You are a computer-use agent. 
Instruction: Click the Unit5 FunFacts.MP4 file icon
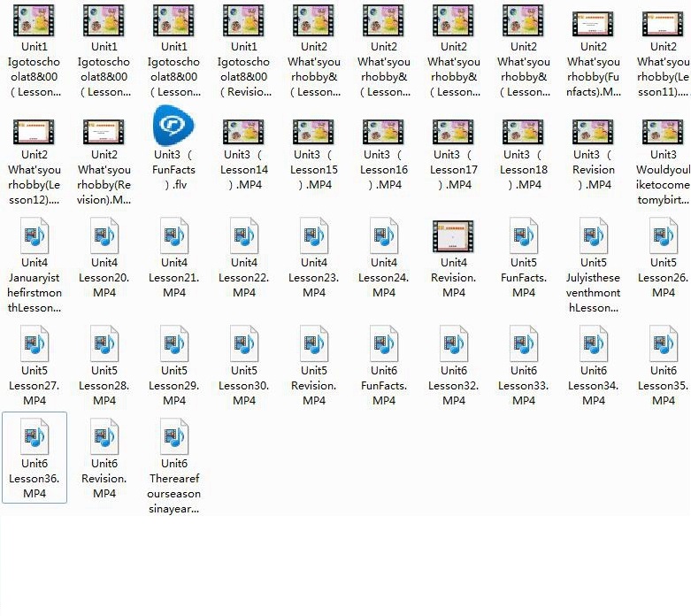pos(524,236)
